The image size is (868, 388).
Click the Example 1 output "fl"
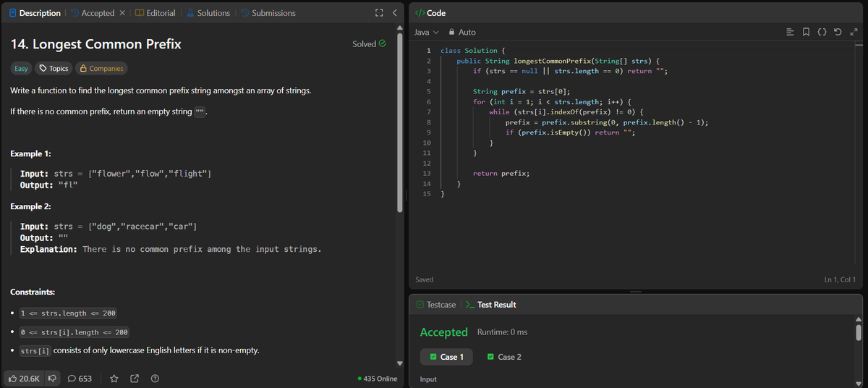(67, 185)
